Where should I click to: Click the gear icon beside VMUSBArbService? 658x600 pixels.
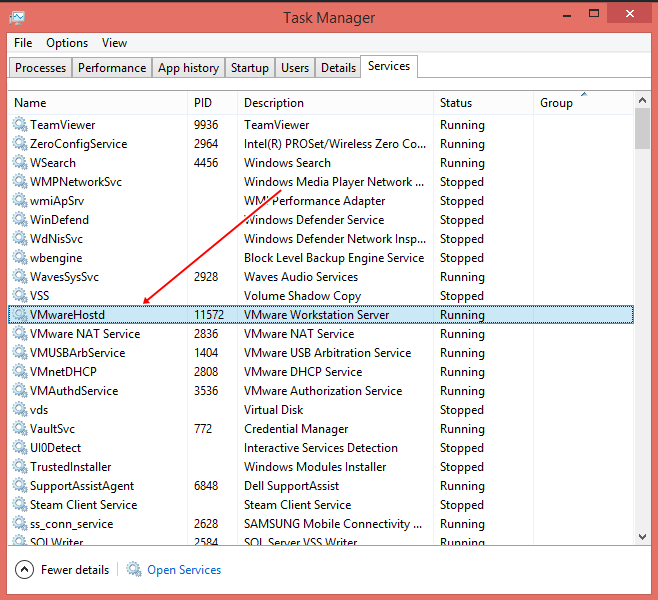tap(20, 352)
